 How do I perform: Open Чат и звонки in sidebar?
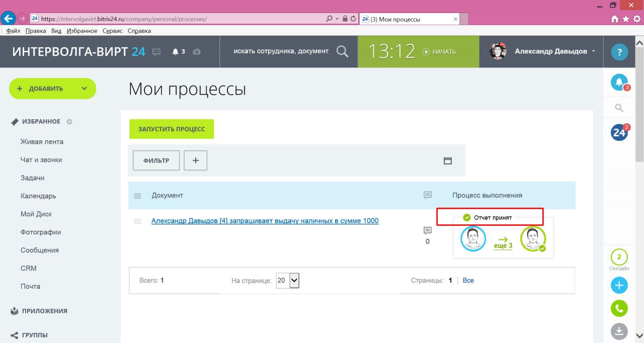(41, 160)
